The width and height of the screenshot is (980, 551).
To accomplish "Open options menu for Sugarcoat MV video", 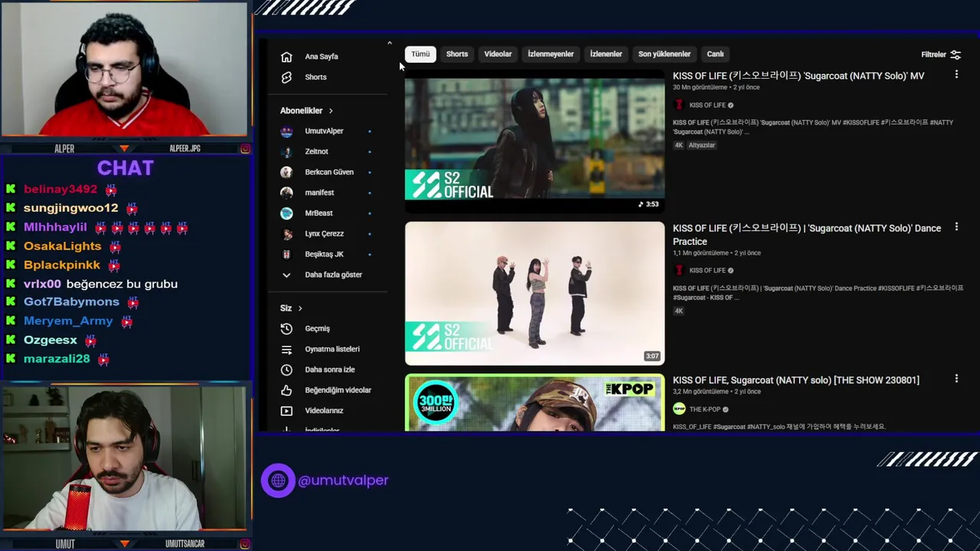I will (x=956, y=75).
